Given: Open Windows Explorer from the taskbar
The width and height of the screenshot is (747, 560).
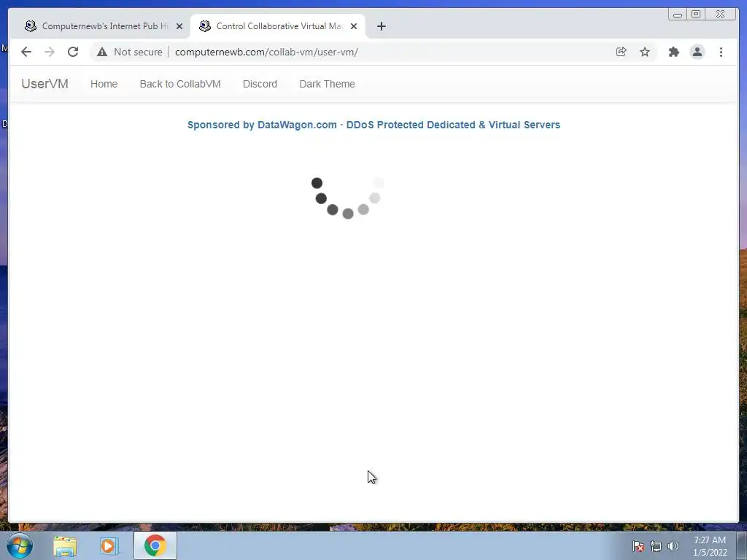Looking at the screenshot, I should click(x=65, y=546).
